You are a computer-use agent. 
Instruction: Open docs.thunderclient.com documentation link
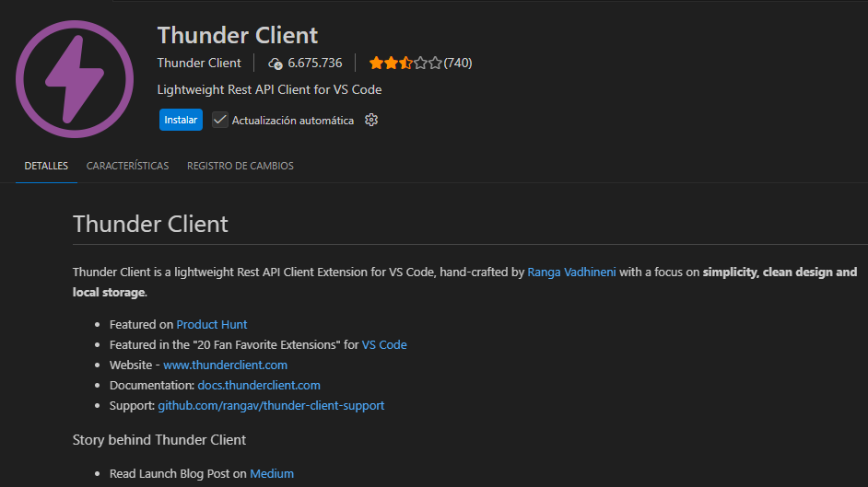[x=259, y=385]
